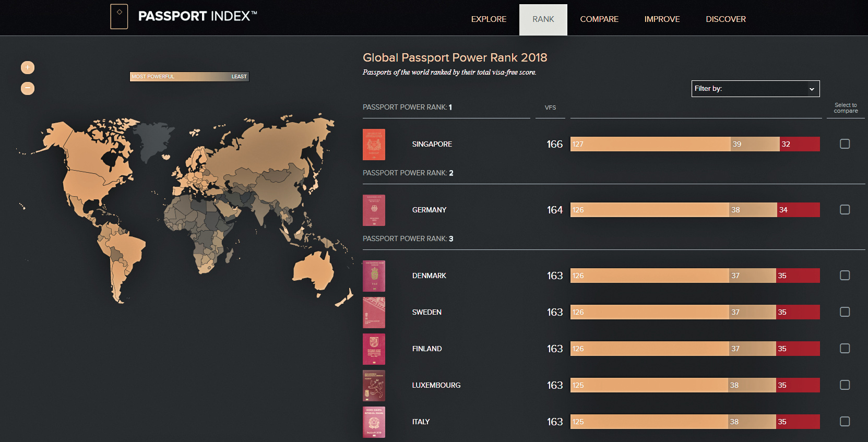Click the Most Powerful to Least gradient legend
The width and height of the screenshot is (868, 442).
point(189,77)
